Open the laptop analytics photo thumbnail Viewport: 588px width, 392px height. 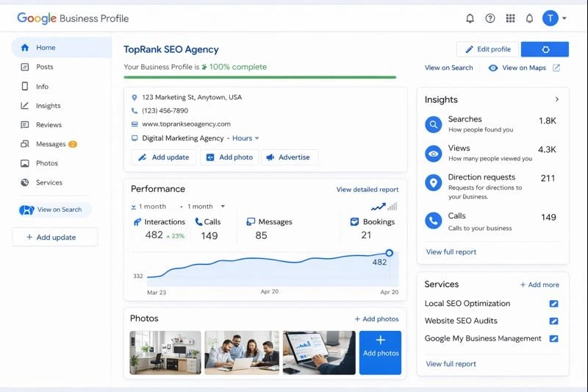point(319,352)
